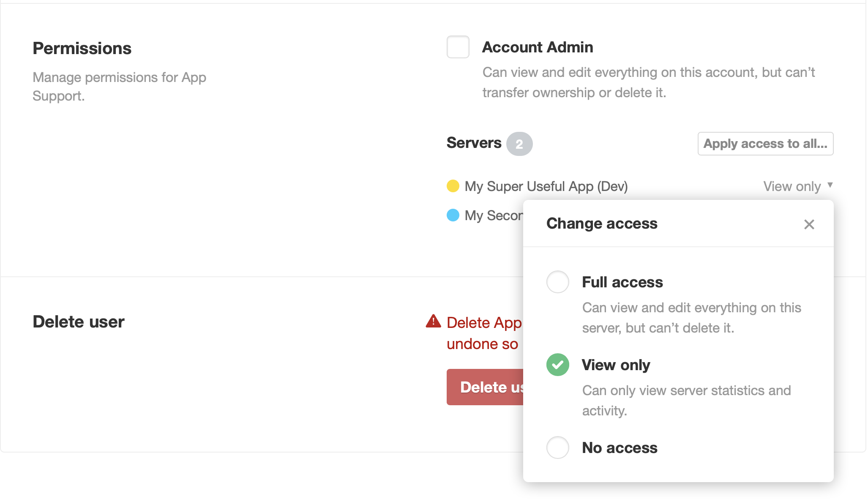Click the Apply access to all button

[x=765, y=144]
